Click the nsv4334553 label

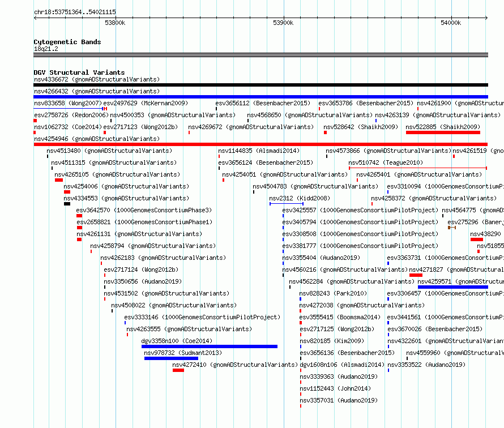coord(126,198)
